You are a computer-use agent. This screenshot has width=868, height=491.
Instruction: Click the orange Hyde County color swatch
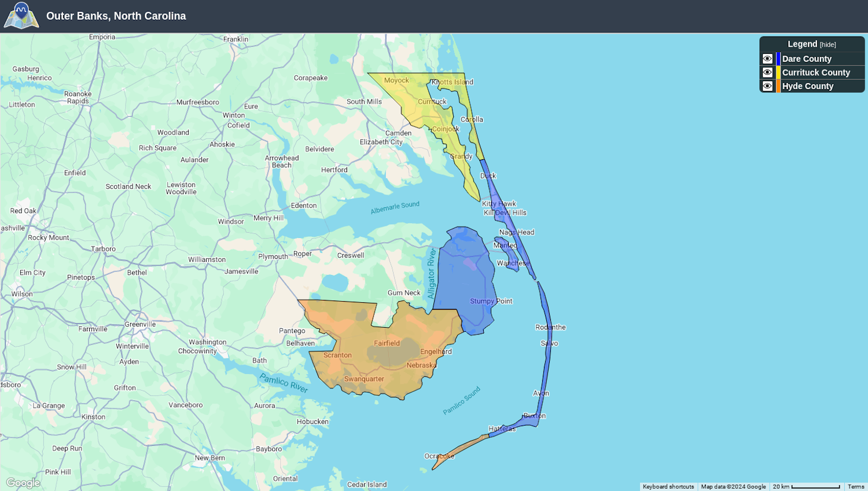click(x=778, y=85)
